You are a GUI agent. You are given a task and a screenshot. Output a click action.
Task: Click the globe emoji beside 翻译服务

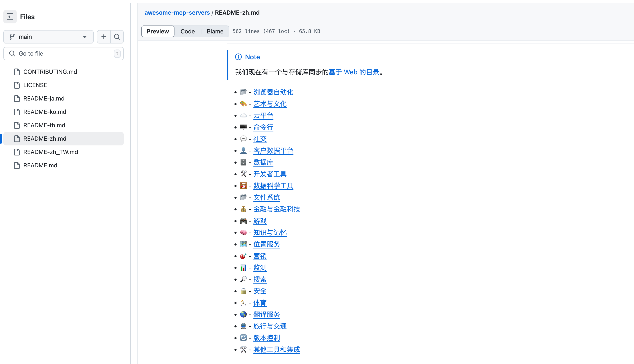point(243,314)
